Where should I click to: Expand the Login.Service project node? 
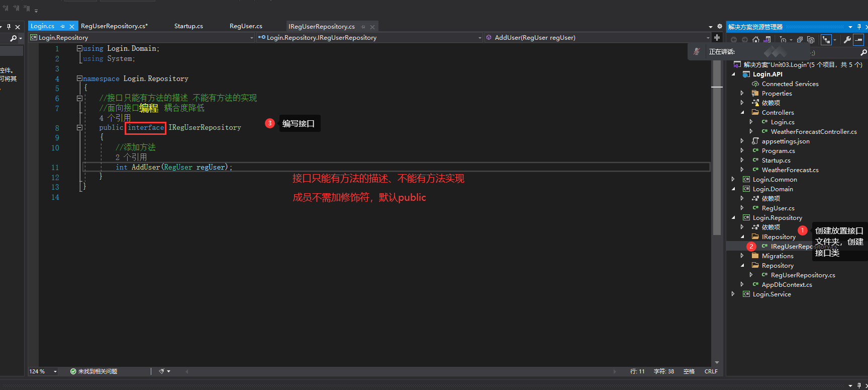pyautogui.click(x=733, y=294)
